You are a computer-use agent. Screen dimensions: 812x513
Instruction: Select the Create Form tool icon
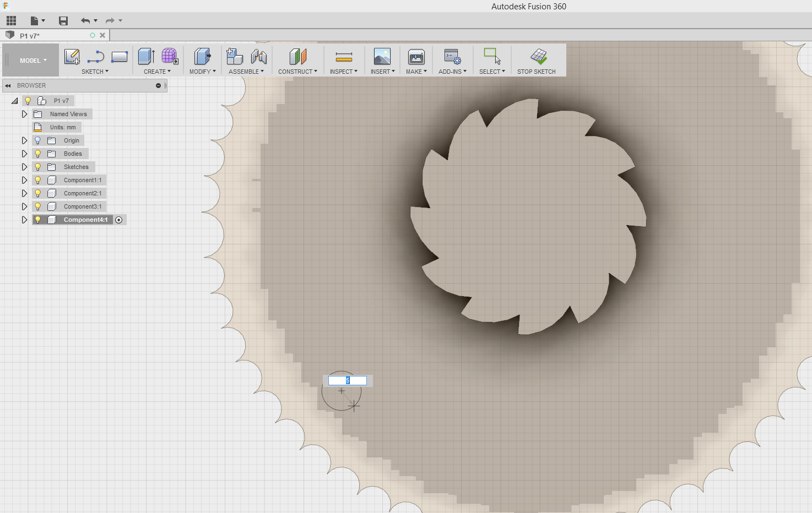point(170,56)
